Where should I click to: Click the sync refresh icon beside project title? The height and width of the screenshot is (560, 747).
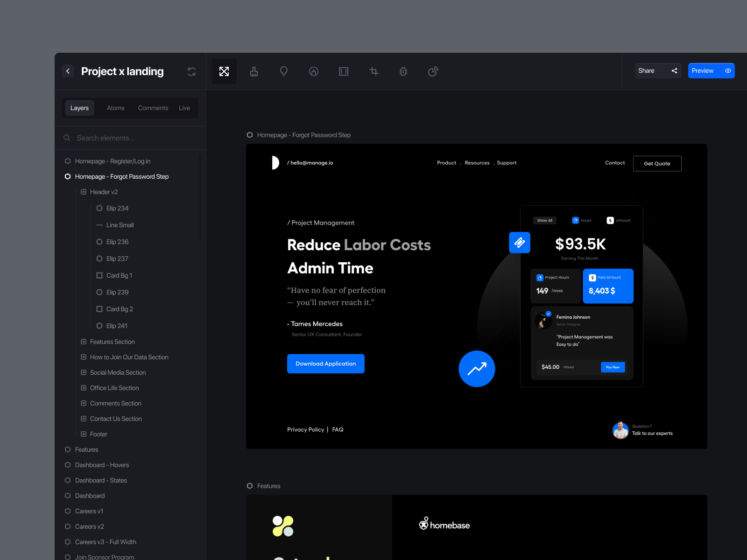(x=191, y=71)
